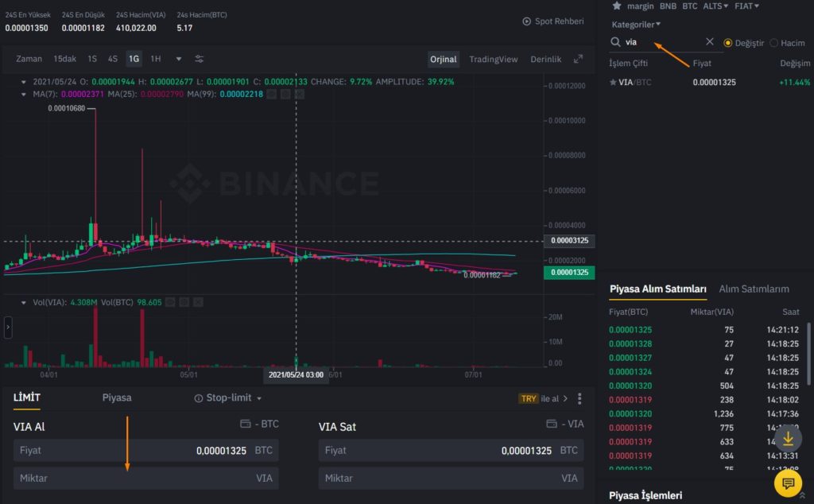Switch chart interval to 1S

point(92,59)
